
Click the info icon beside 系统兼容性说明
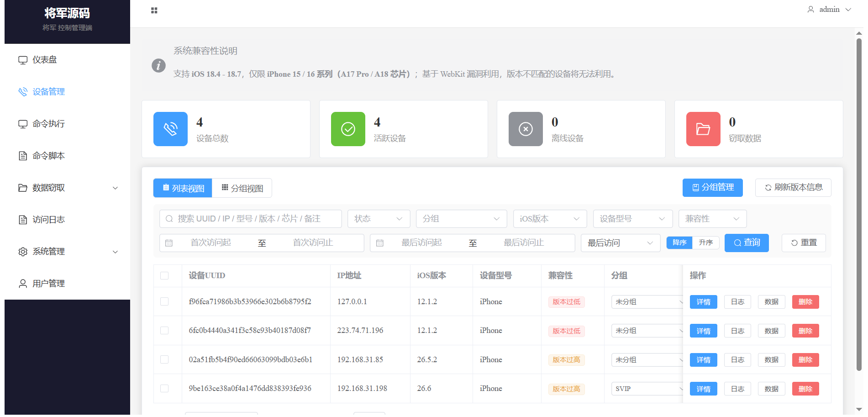pyautogui.click(x=158, y=65)
